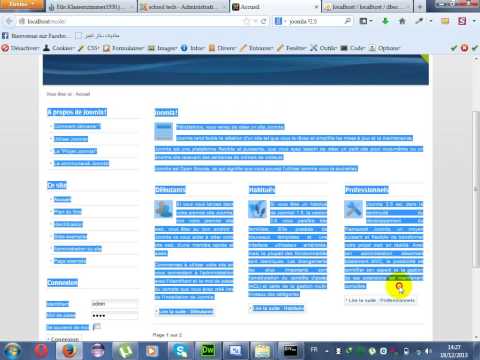The image size is (480, 360).
Task: Click the Firefox menu button
Action: click(22, 4)
